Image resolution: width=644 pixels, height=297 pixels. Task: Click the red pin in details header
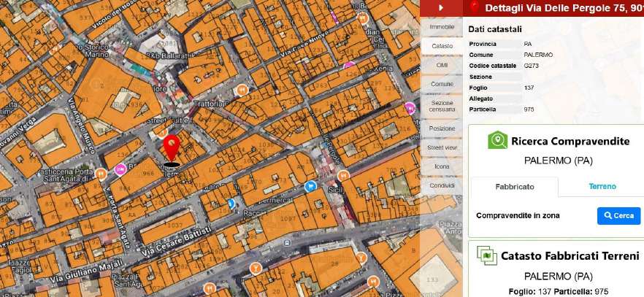(x=475, y=7)
